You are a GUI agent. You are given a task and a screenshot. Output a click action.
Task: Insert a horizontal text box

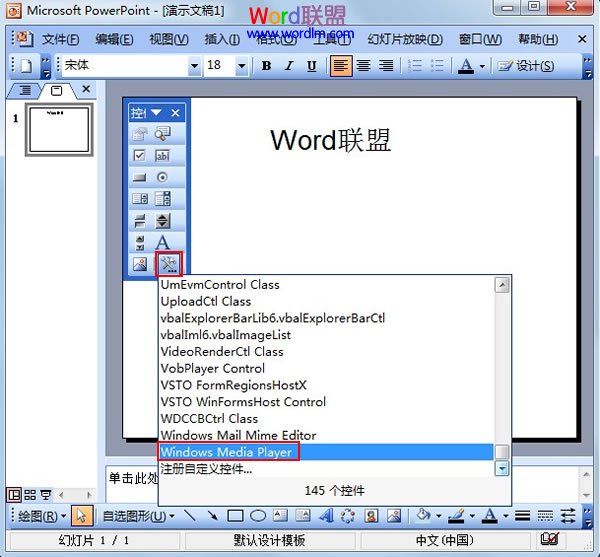point(280,516)
